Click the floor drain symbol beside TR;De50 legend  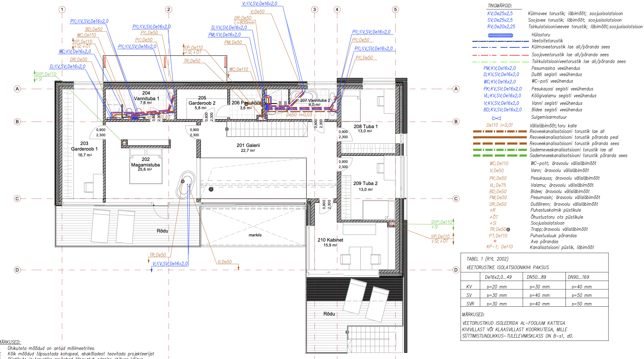508,230
